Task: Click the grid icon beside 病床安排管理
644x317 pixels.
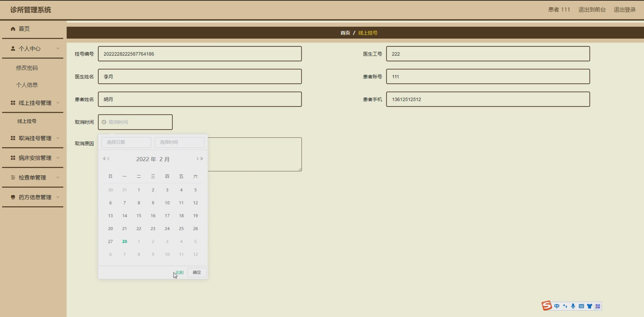Action: pyautogui.click(x=13, y=158)
